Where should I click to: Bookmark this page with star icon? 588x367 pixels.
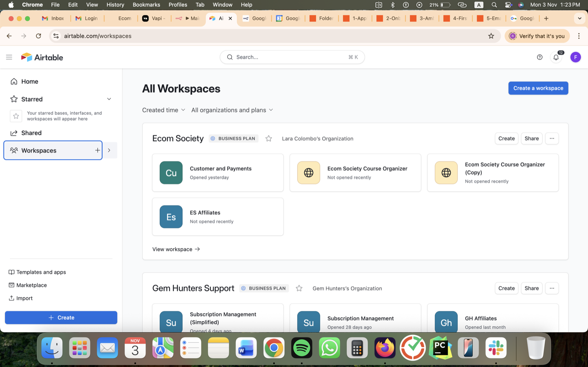click(x=491, y=36)
